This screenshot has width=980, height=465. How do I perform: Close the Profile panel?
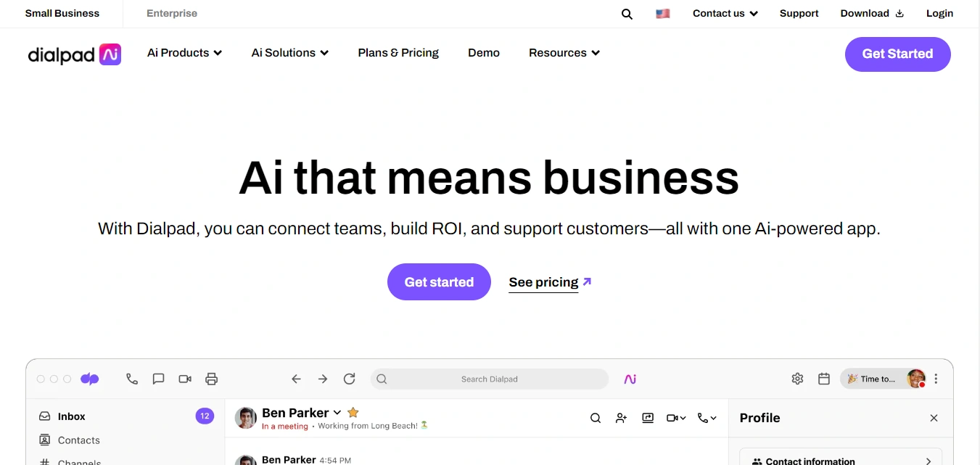click(934, 418)
